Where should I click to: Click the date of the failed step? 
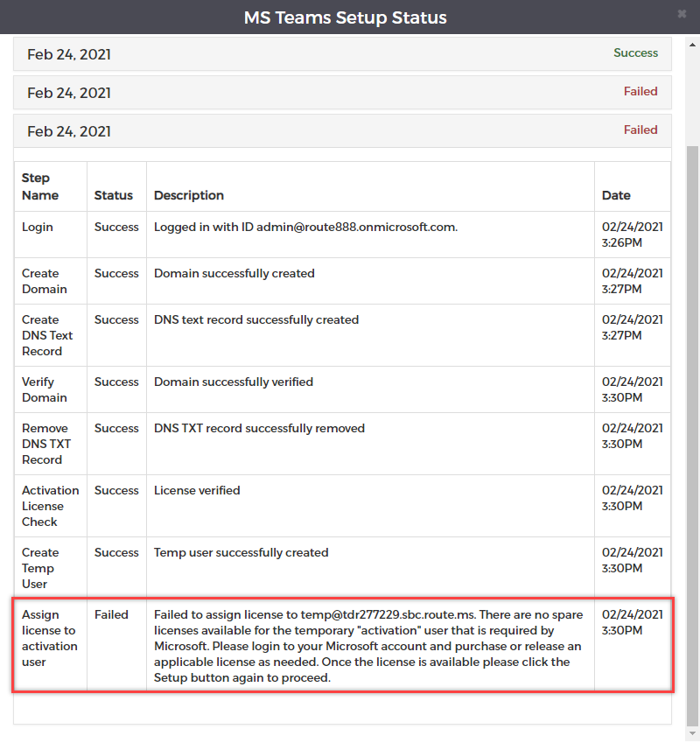click(x=633, y=622)
